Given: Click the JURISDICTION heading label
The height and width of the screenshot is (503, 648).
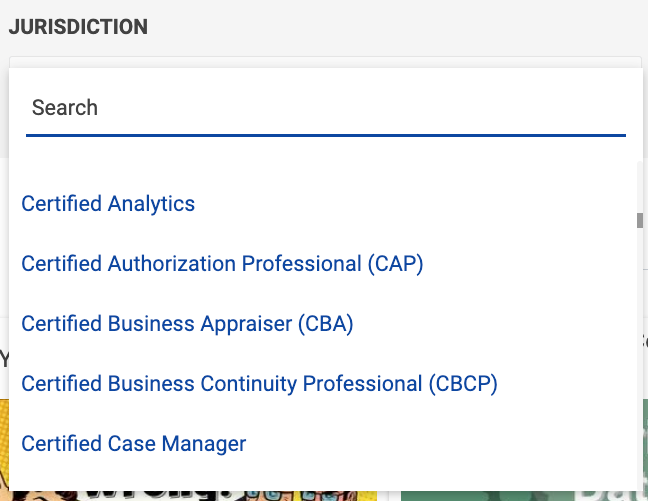Looking at the screenshot, I should click(78, 27).
